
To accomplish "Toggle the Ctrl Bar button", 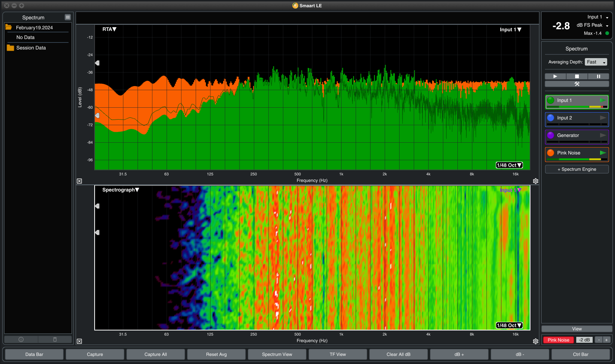I will click(x=581, y=354).
